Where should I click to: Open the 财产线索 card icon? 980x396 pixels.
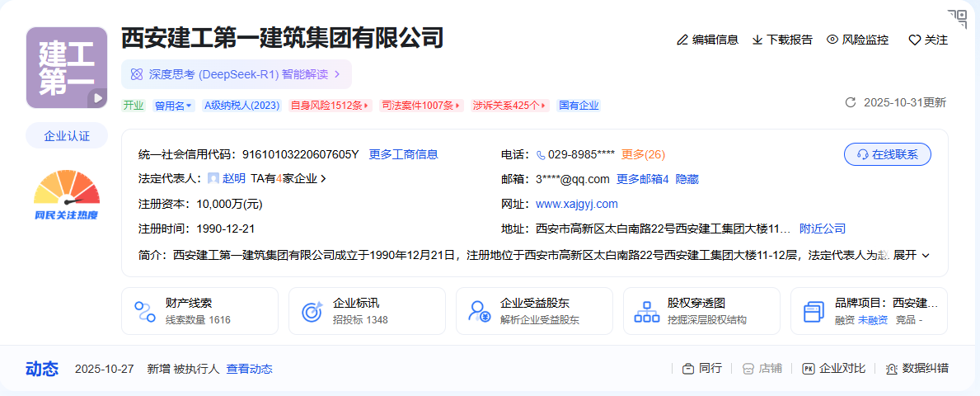[x=145, y=311]
